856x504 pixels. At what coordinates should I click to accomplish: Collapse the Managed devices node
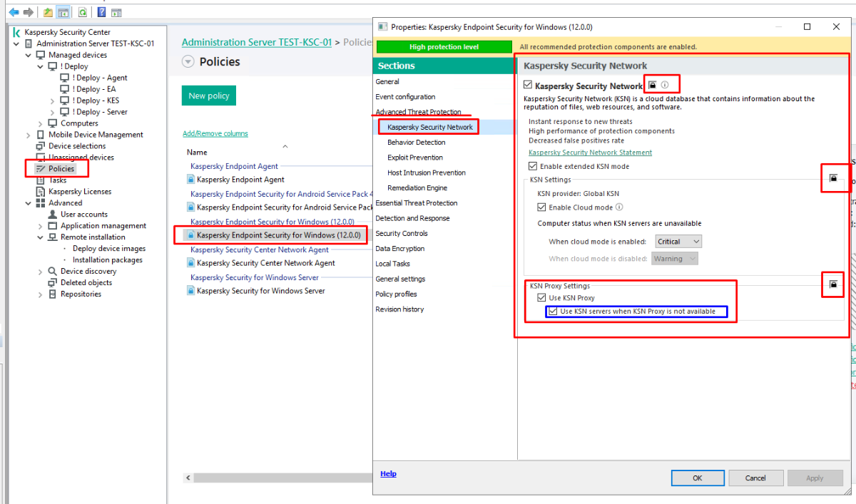click(x=29, y=55)
